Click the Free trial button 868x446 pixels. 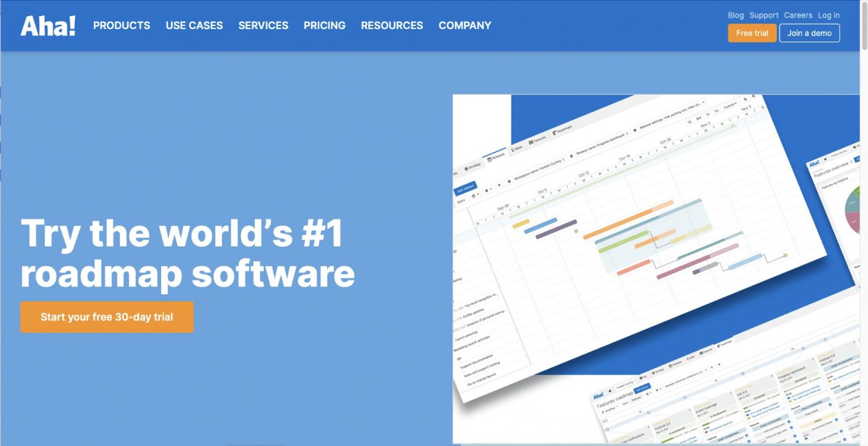coord(752,33)
